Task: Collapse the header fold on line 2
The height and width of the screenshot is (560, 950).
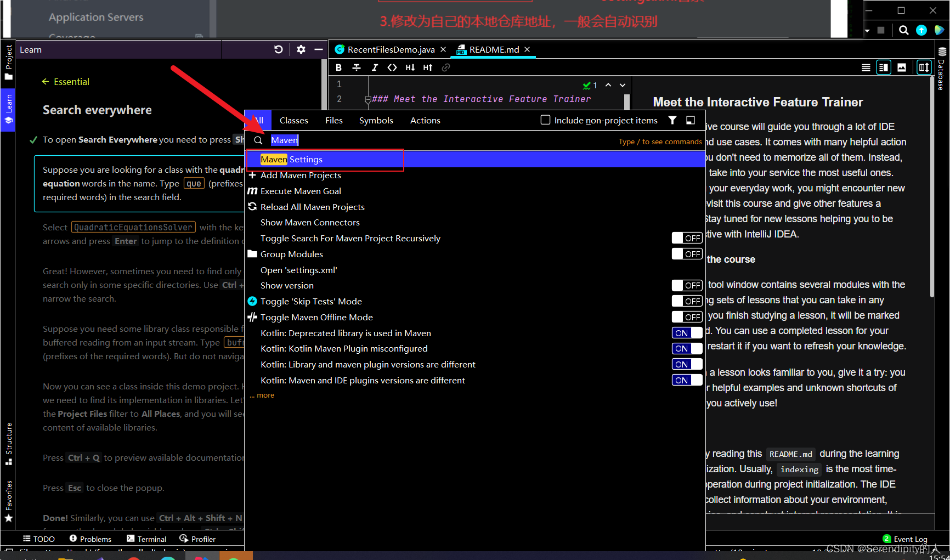Action: tap(368, 100)
